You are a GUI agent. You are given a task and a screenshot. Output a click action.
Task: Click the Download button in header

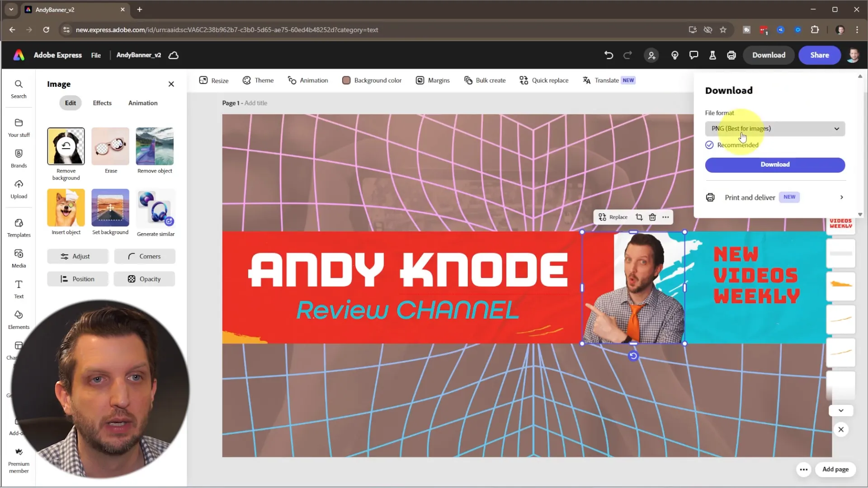click(769, 55)
